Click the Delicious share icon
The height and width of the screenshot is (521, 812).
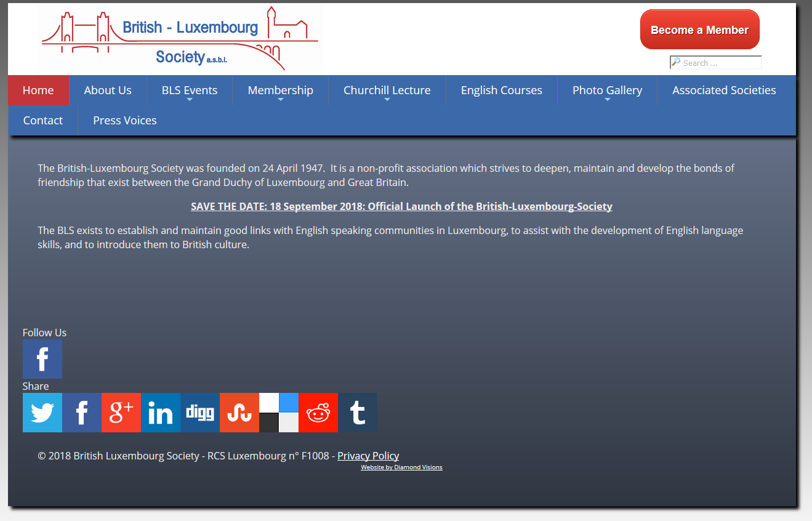tap(279, 413)
